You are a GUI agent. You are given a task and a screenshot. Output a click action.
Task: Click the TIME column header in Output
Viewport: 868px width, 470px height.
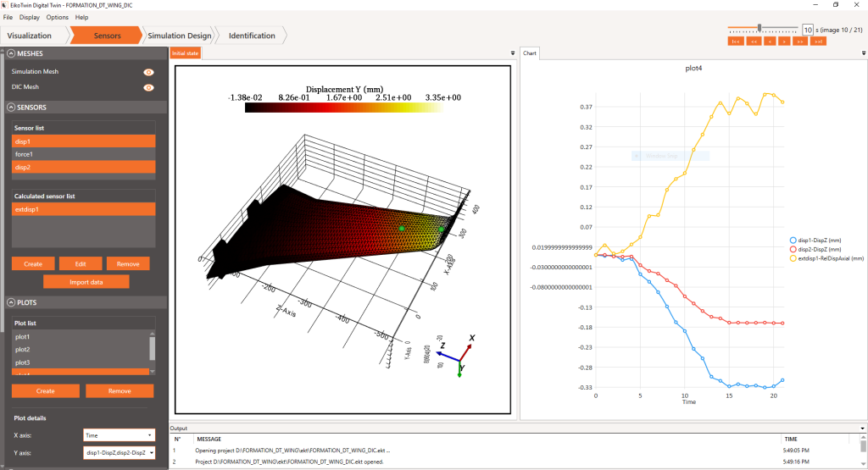pos(791,439)
